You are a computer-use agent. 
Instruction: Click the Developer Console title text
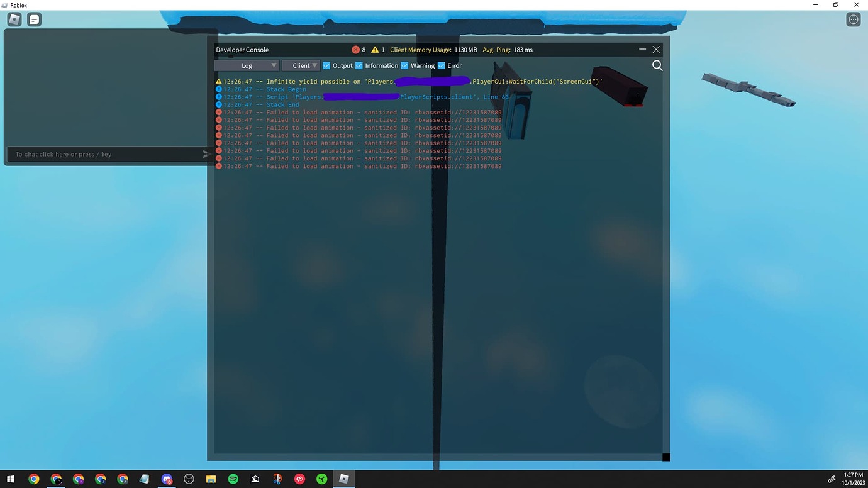(x=242, y=50)
